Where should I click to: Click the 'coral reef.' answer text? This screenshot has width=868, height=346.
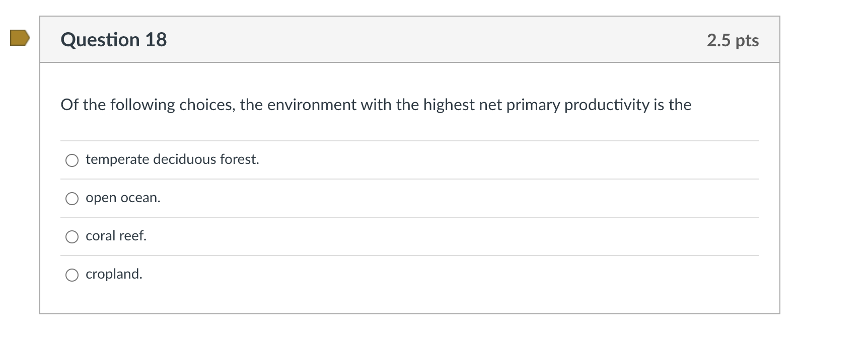(x=116, y=236)
